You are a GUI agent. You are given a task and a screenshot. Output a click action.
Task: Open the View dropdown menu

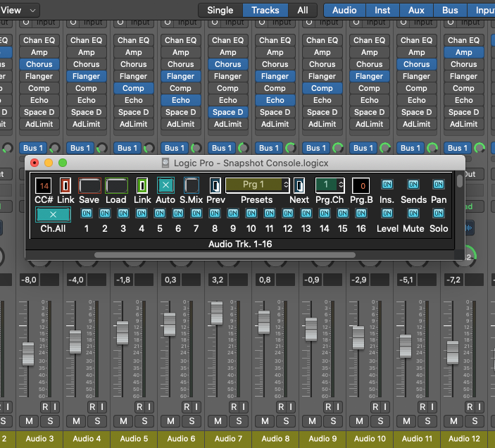18,11
